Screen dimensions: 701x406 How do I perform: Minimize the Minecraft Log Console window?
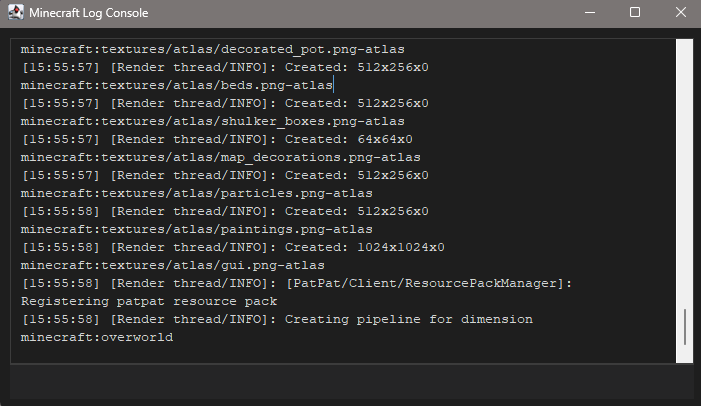point(590,13)
